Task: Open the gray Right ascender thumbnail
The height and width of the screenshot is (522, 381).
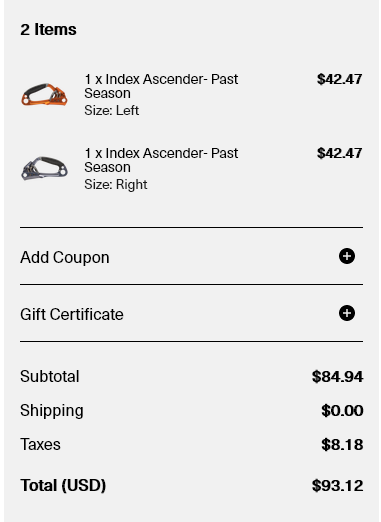Action: tap(44, 168)
